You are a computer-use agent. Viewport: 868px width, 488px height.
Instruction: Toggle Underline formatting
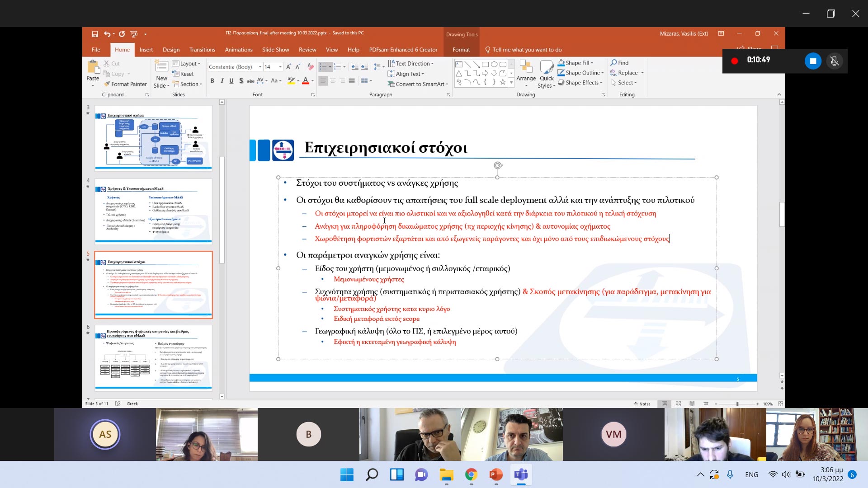tap(231, 81)
